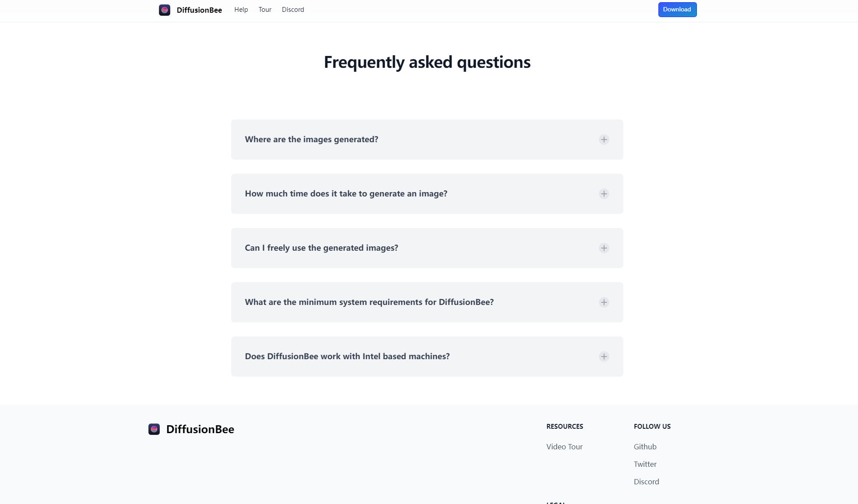858x504 pixels.
Task: Expand "Where are the images generated?" question
Action: [311, 140]
